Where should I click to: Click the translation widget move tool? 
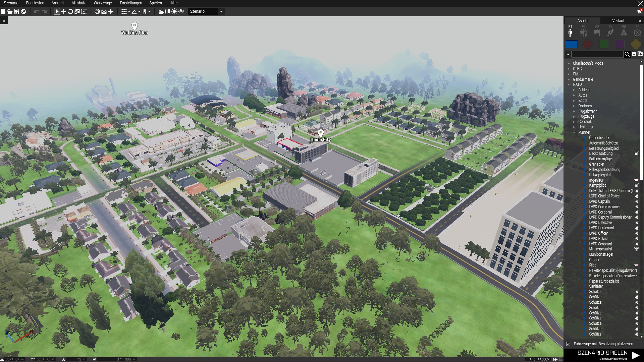point(64,11)
